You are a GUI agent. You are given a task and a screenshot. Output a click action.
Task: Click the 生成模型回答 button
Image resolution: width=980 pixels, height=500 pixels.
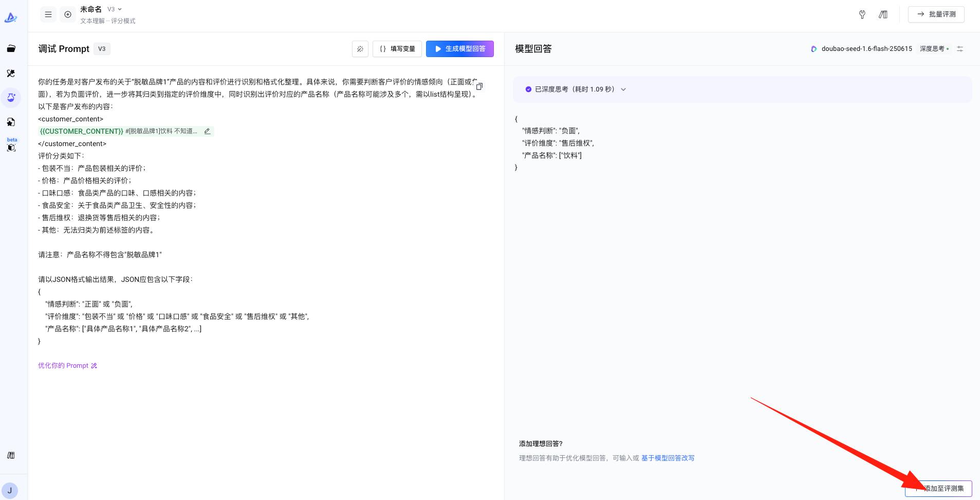tap(460, 49)
